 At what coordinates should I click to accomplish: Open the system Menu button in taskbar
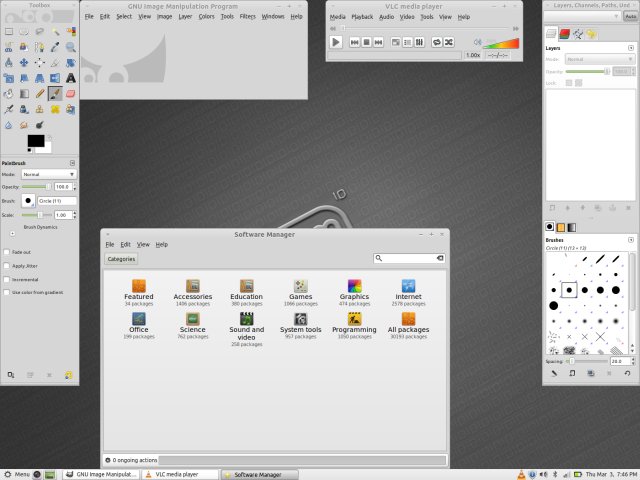click(x=17, y=474)
